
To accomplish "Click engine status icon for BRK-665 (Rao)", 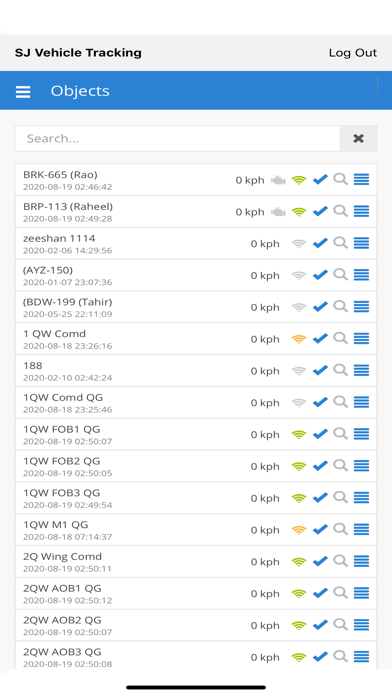I will [x=278, y=180].
